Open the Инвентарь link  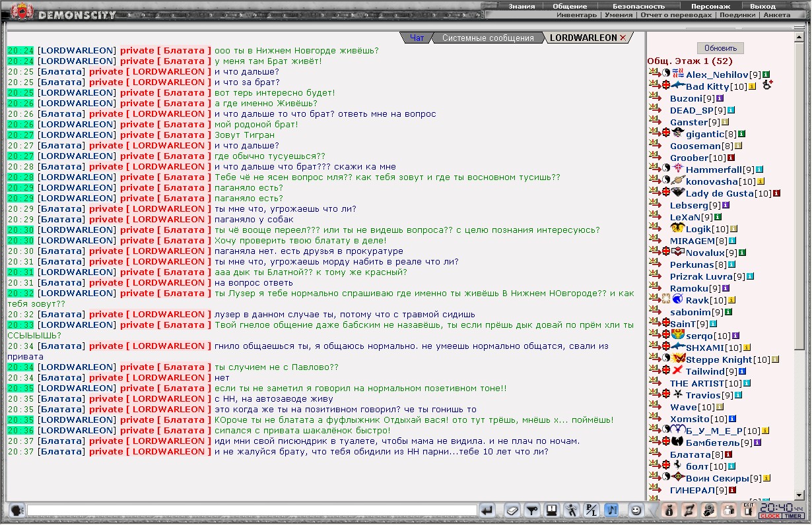point(576,15)
